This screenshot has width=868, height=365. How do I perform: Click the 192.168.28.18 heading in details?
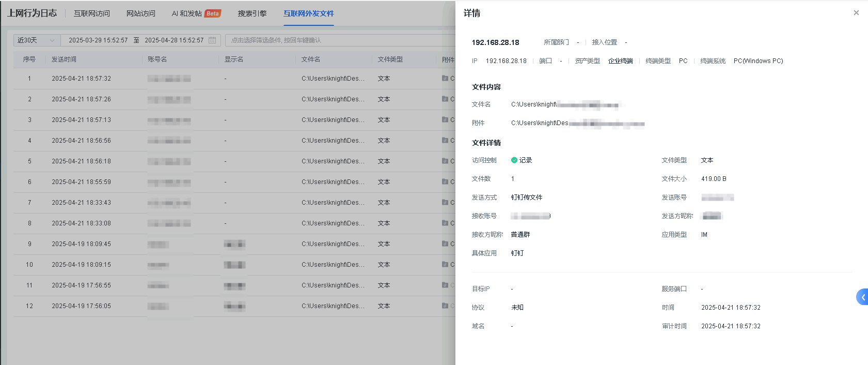click(495, 42)
